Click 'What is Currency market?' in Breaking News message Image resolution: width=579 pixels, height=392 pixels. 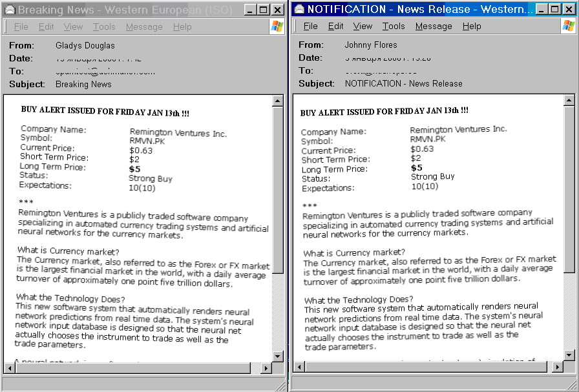point(68,251)
